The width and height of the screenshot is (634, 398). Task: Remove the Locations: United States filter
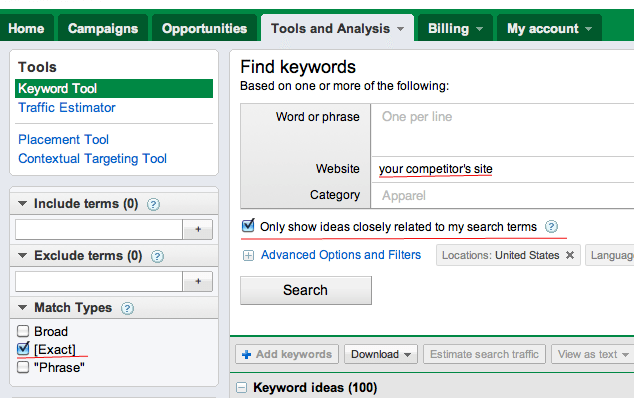pos(570,255)
